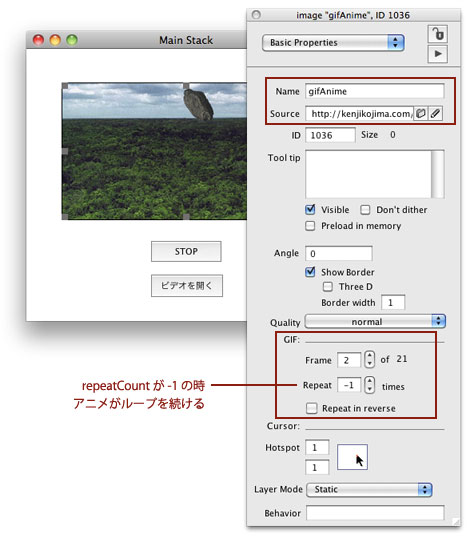Click the Border width field

[x=393, y=303]
